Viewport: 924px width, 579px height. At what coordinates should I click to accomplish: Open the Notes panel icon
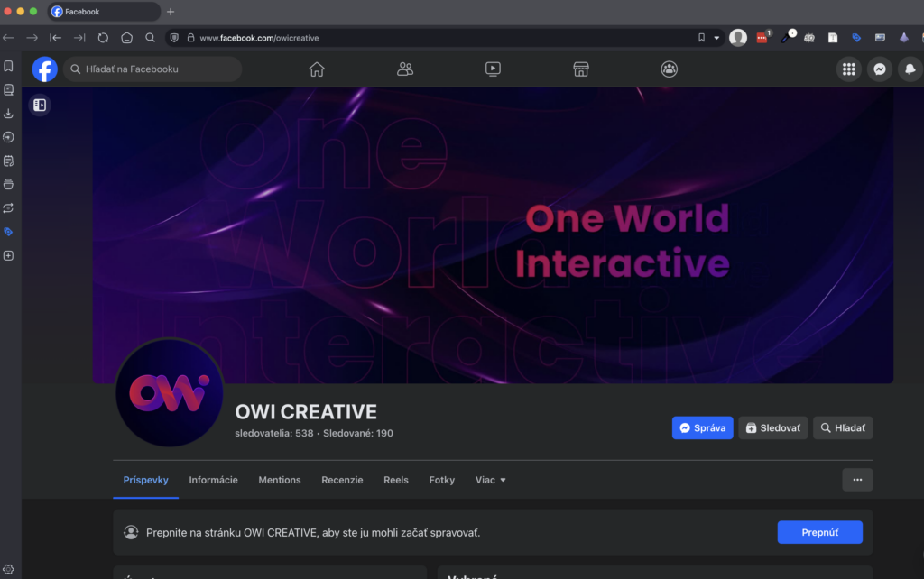(8, 161)
